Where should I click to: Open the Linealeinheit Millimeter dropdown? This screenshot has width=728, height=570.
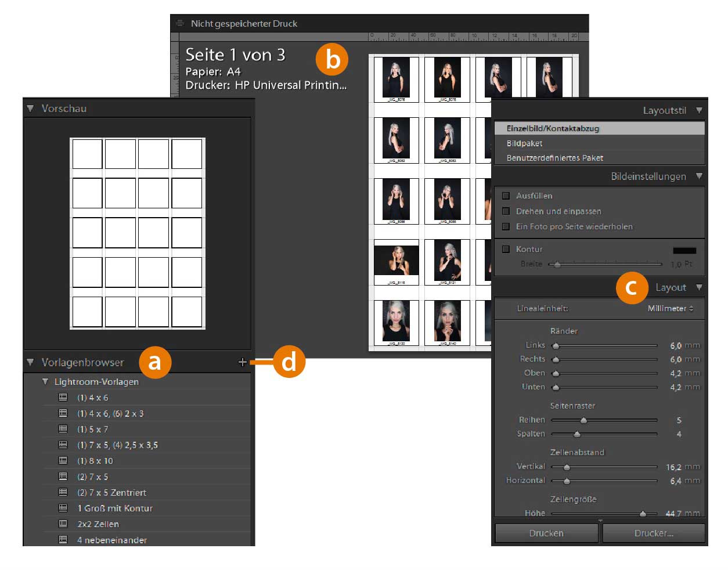point(671,308)
